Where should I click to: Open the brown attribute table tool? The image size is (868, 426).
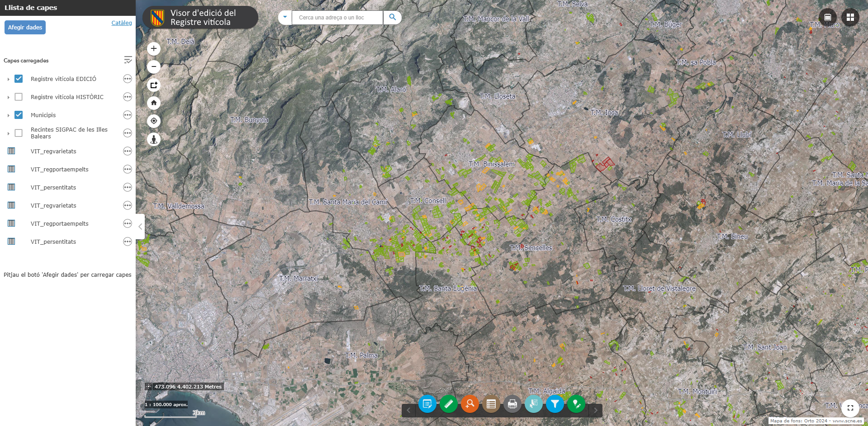[x=491, y=404]
